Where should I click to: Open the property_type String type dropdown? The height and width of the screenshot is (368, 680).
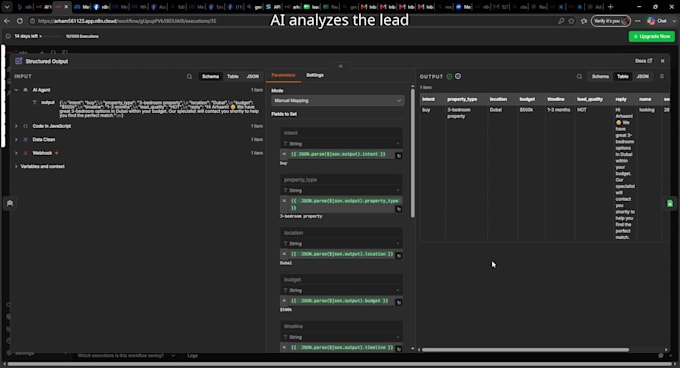pyautogui.click(x=341, y=190)
